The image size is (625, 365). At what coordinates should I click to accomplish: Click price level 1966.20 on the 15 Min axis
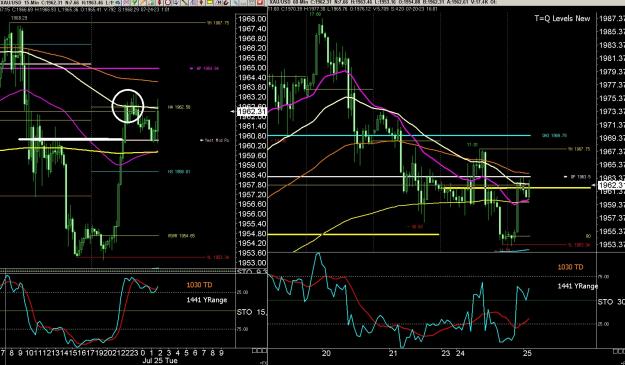pos(252,48)
